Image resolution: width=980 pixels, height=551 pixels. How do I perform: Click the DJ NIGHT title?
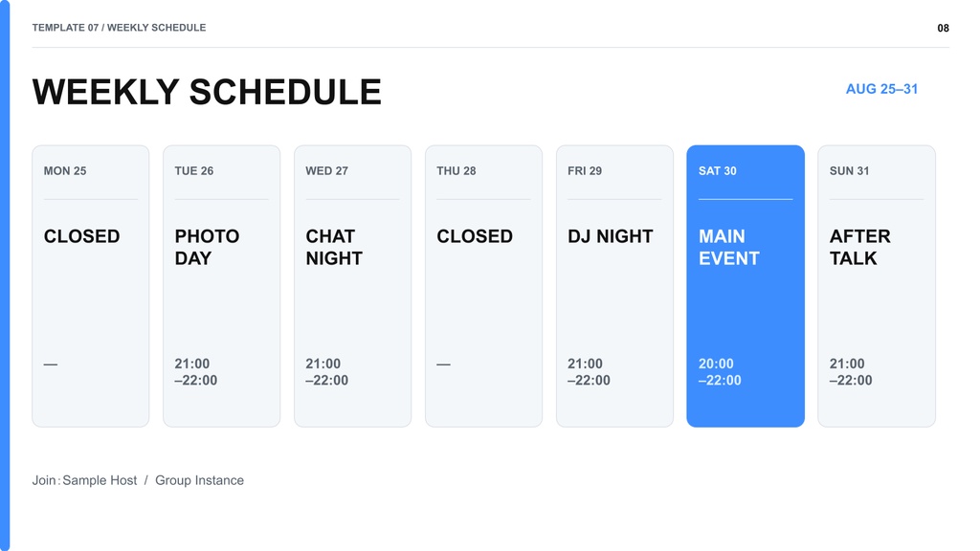click(610, 236)
